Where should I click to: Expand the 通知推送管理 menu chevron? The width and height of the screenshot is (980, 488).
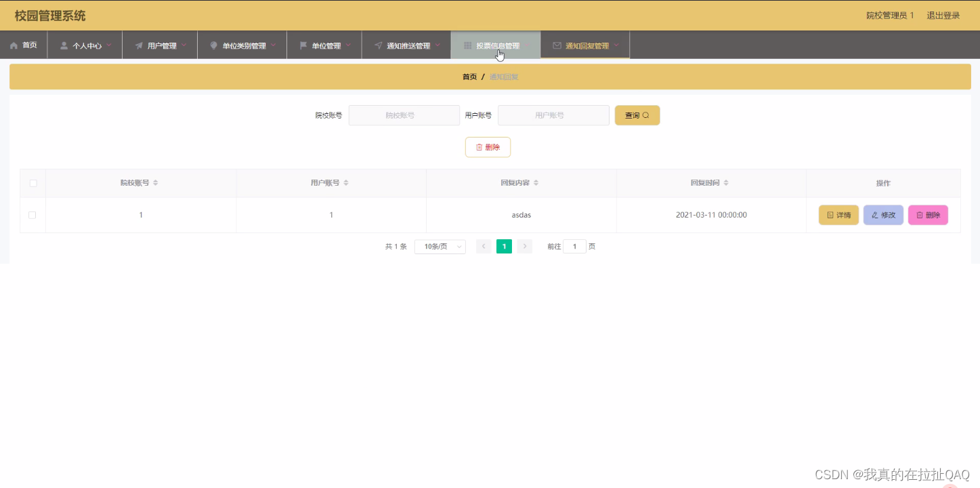(x=438, y=45)
